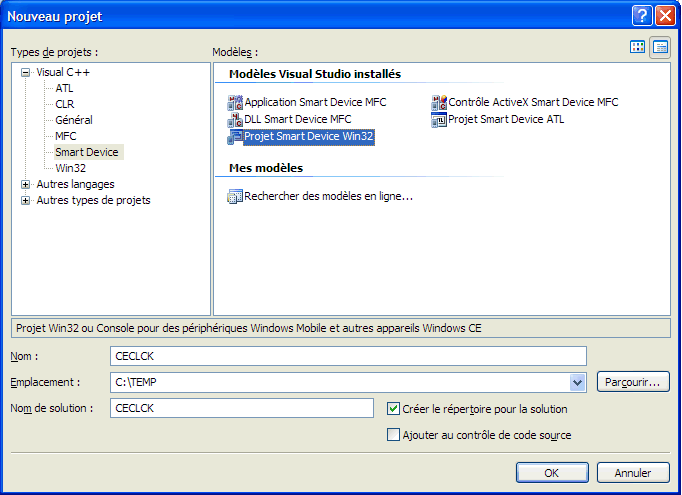682x495 pixels.
Task: Enable Ajouter au contrôle de code source
Action: pyautogui.click(x=394, y=435)
